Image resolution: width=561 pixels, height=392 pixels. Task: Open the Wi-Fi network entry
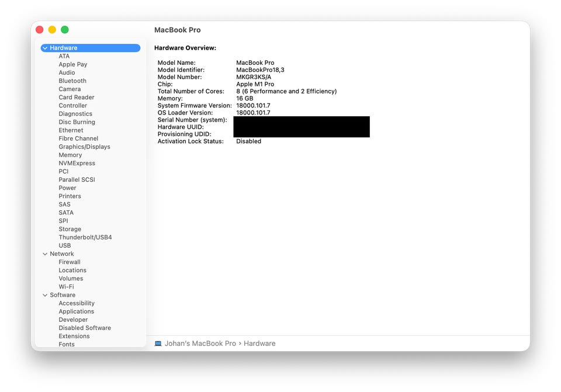pyautogui.click(x=66, y=287)
